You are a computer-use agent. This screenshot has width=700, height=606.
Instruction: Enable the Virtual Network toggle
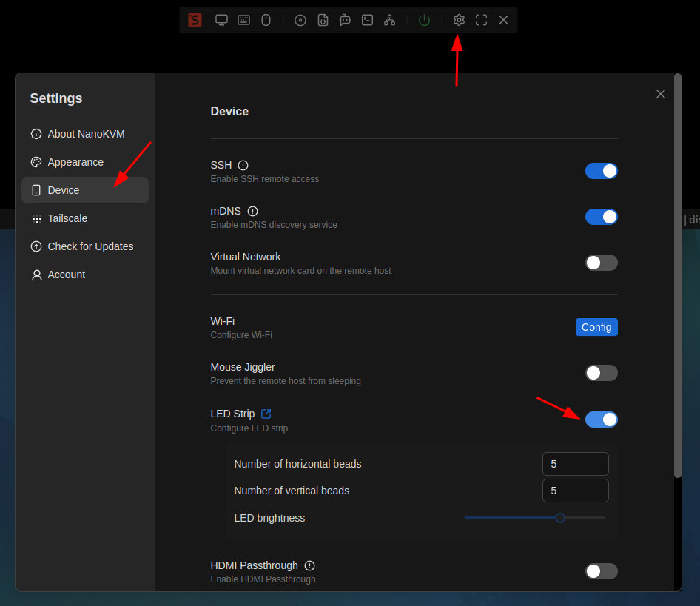[601, 263]
